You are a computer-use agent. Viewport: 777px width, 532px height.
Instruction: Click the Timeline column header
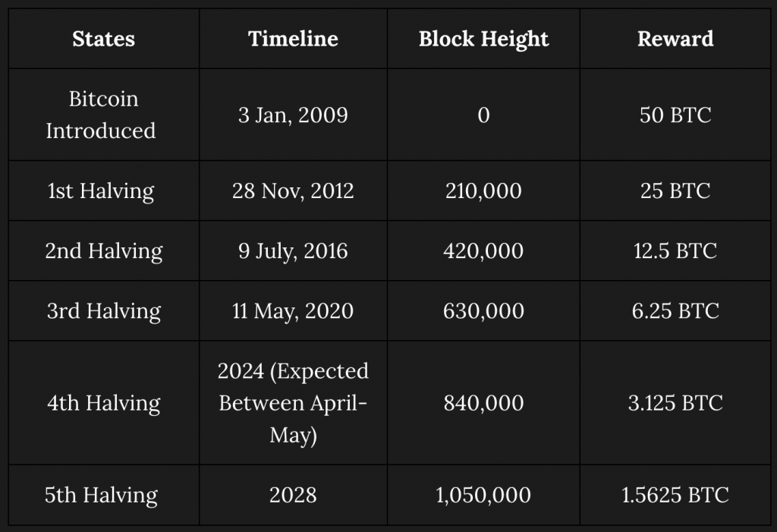(x=293, y=39)
